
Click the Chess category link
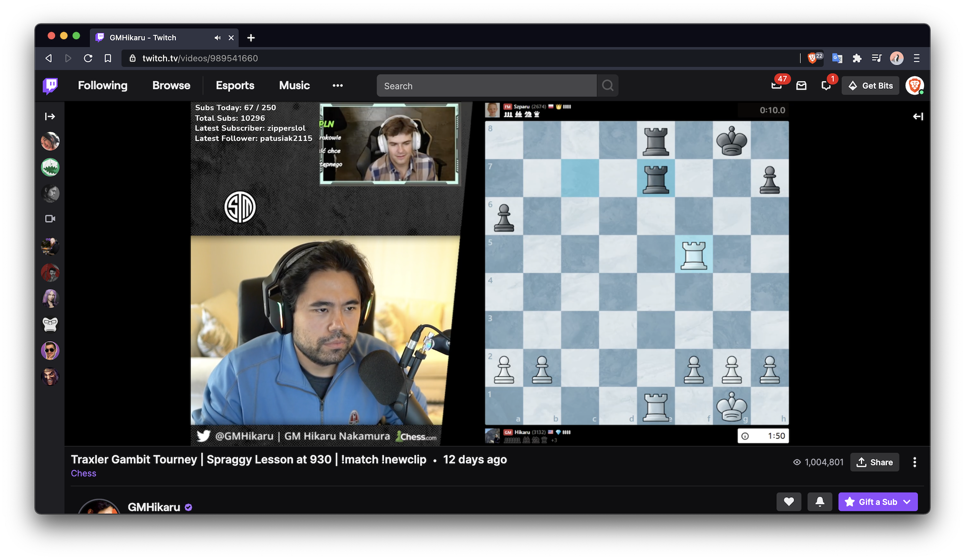84,473
